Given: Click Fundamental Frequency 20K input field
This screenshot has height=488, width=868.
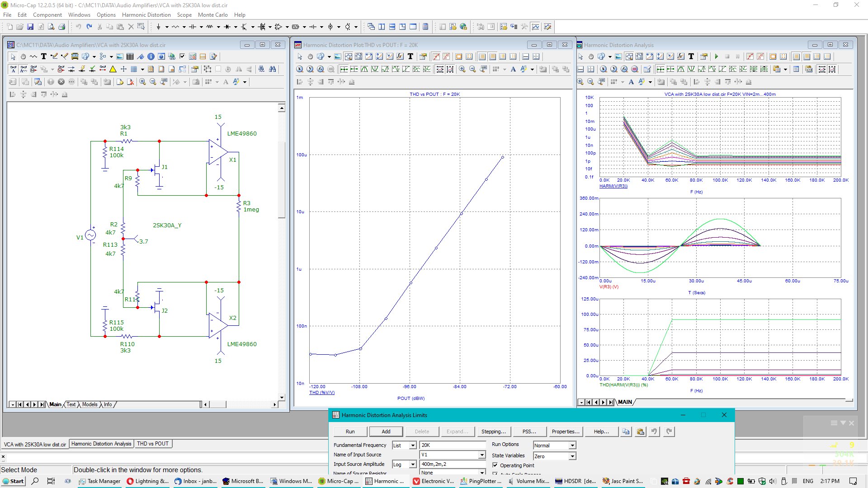Looking at the screenshot, I should (x=453, y=446).
